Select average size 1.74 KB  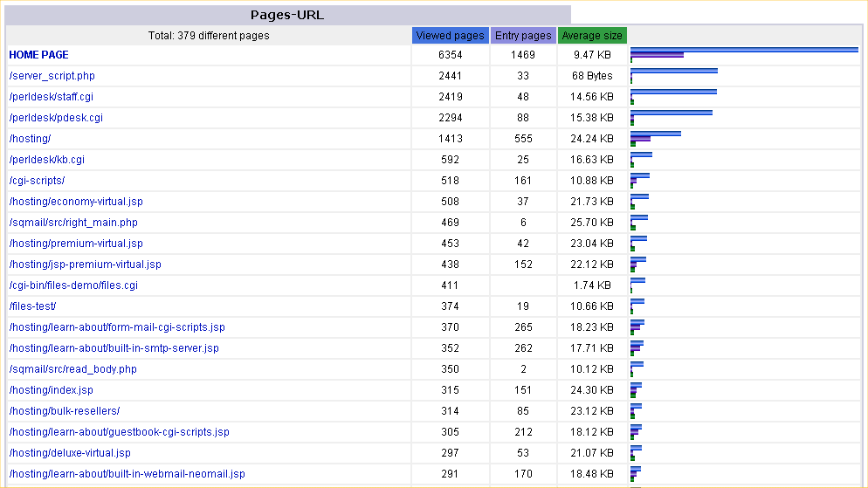(x=592, y=286)
